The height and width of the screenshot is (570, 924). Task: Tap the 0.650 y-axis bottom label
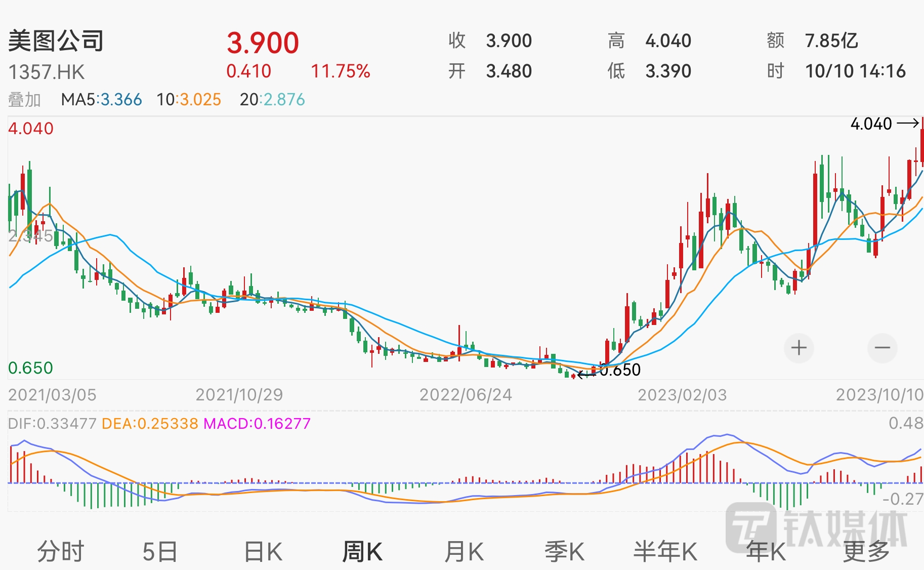click(30, 368)
